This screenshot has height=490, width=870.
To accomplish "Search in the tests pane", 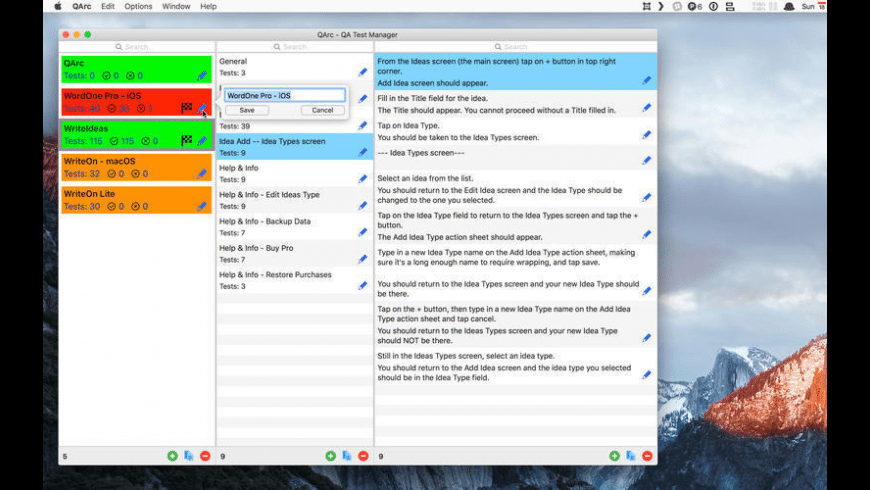I will pos(515,47).
